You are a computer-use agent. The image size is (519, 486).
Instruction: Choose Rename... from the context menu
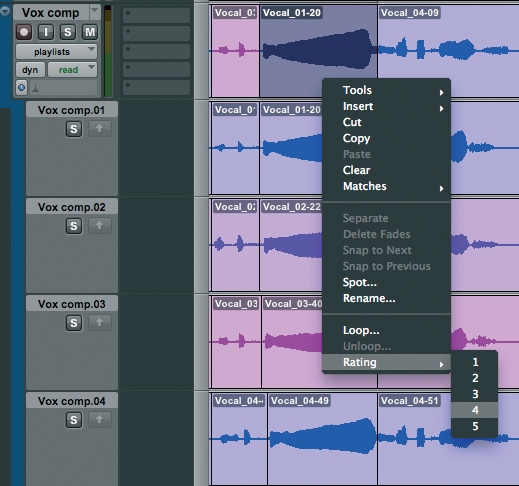tap(369, 298)
